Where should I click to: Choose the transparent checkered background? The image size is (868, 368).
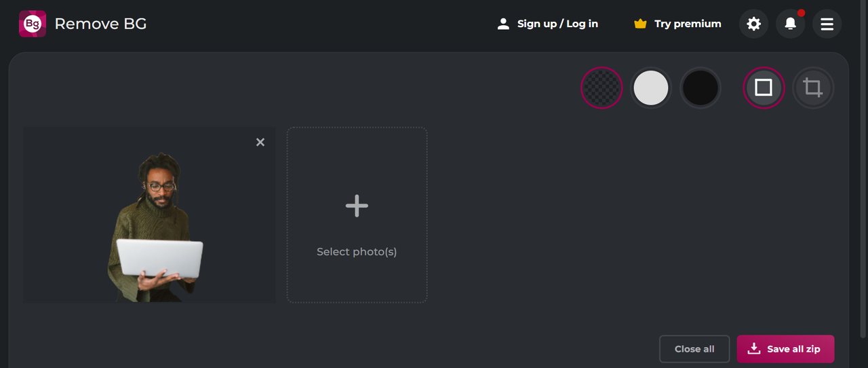tap(601, 88)
